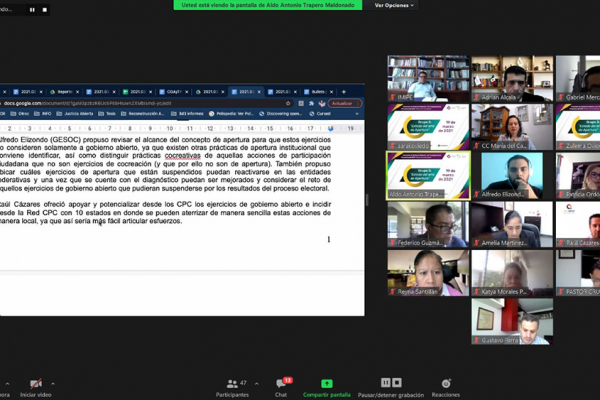Click the green screen-sharing notification banner
This screenshot has height=400, width=600.
pos(268,5)
